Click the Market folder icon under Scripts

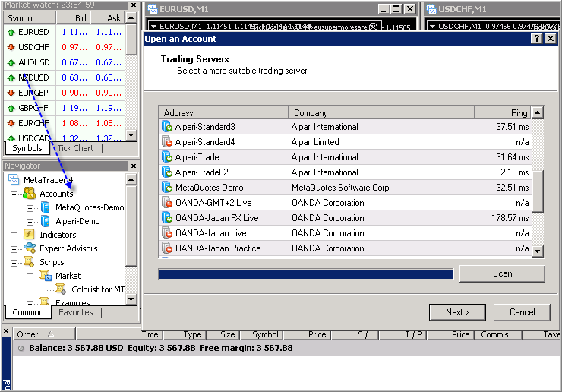click(x=46, y=276)
